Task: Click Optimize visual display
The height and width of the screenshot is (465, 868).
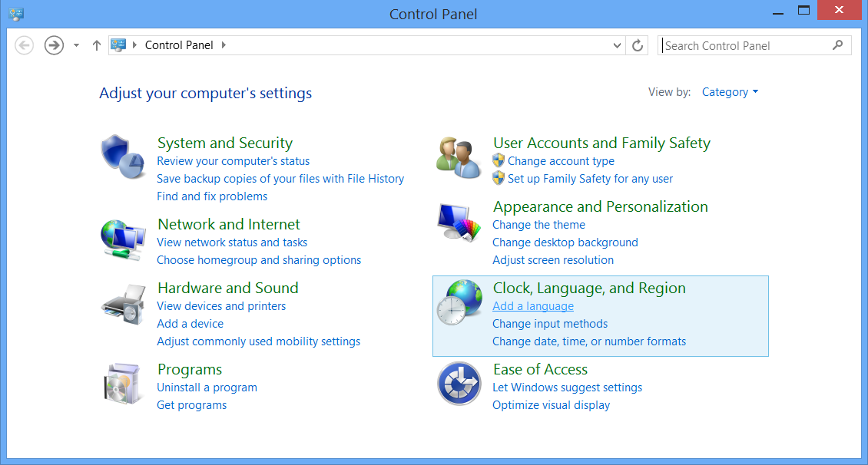Action: pos(552,405)
